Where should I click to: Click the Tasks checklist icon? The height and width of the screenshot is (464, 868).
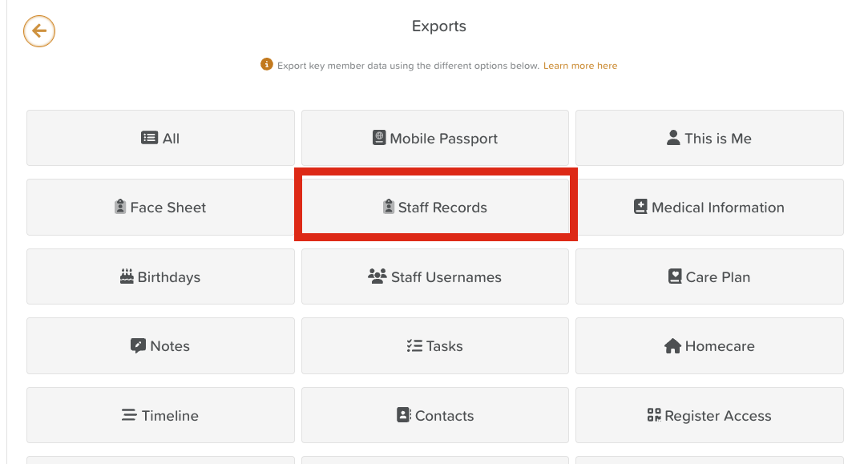tap(414, 346)
